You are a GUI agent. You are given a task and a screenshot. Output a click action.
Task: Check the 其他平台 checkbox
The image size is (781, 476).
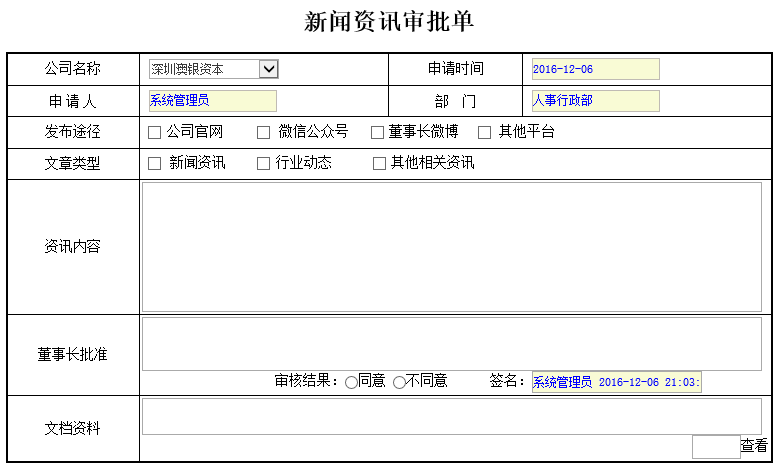tap(485, 132)
